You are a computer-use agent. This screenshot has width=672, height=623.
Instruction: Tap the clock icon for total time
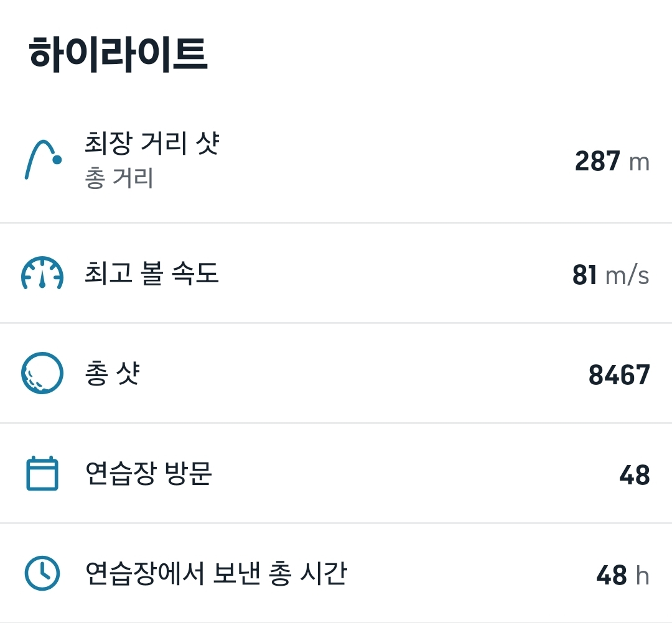[x=42, y=573]
